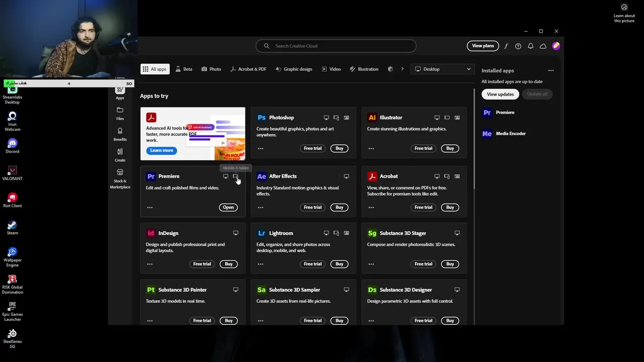
Task: Open Illustrator card more options menu
Action: coord(371,149)
